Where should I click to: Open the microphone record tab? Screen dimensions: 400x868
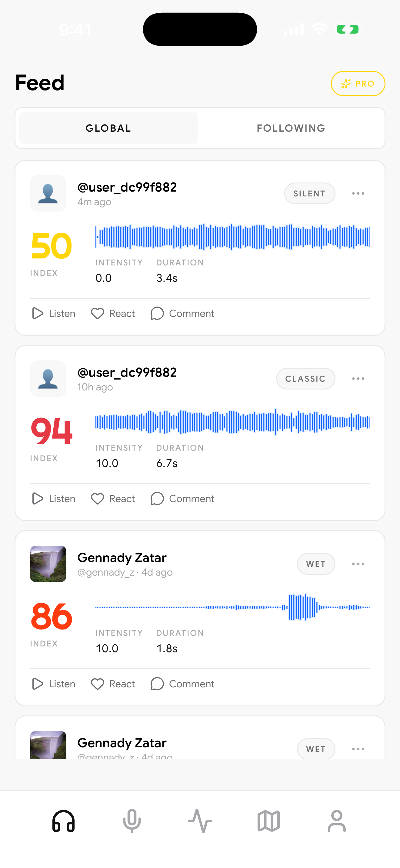tap(132, 821)
